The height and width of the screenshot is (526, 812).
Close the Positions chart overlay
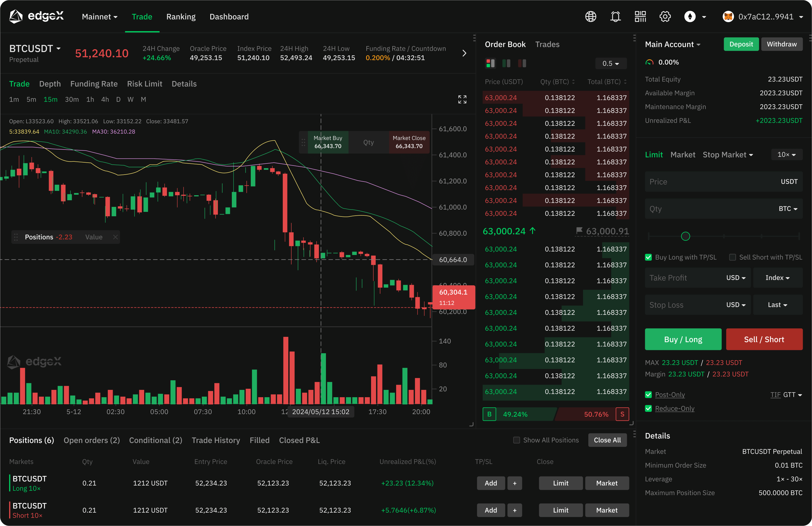coord(115,237)
